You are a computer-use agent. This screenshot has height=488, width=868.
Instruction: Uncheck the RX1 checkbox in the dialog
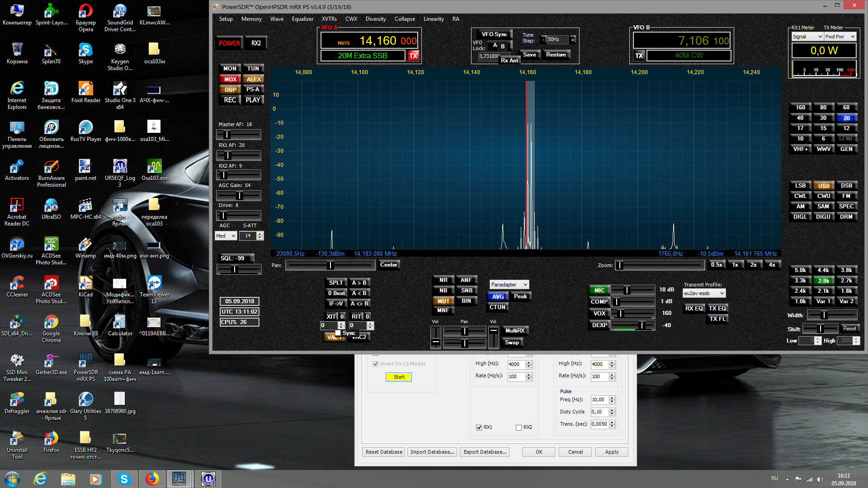click(479, 427)
